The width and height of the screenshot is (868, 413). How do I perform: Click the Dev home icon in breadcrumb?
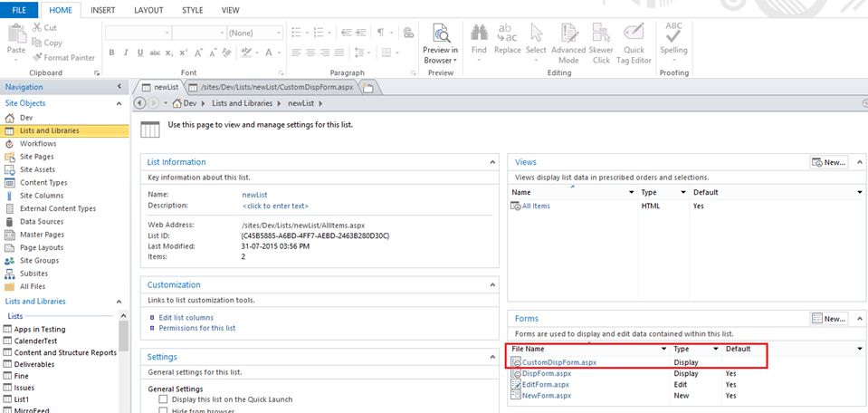[x=177, y=103]
